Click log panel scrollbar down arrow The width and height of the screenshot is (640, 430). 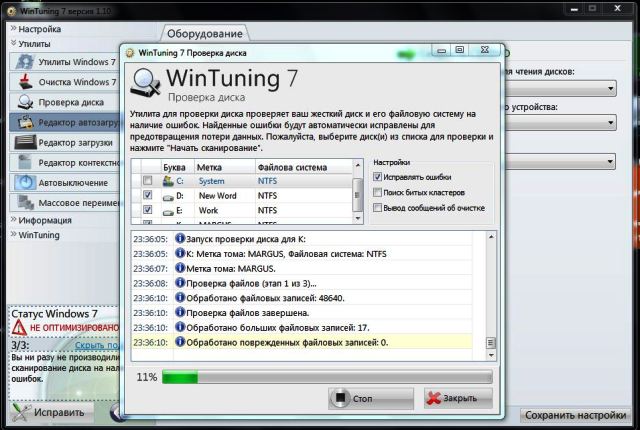coord(491,355)
